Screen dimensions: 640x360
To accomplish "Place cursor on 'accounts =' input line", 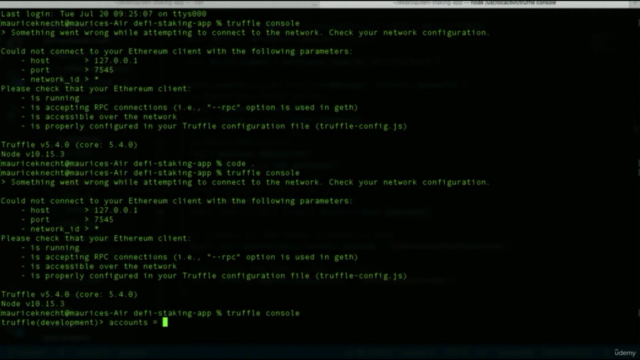I will coord(84,322).
